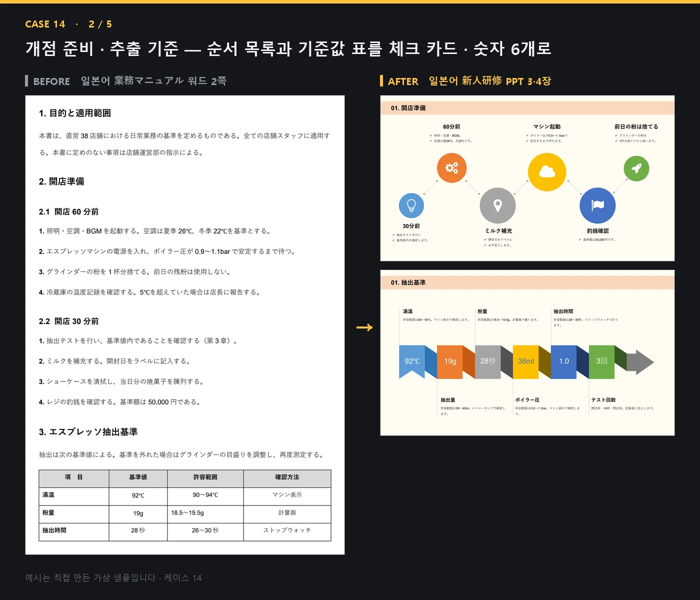Click the green rocket icon below 前日の粉は捨てる
The image size is (700, 600).
(x=636, y=168)
